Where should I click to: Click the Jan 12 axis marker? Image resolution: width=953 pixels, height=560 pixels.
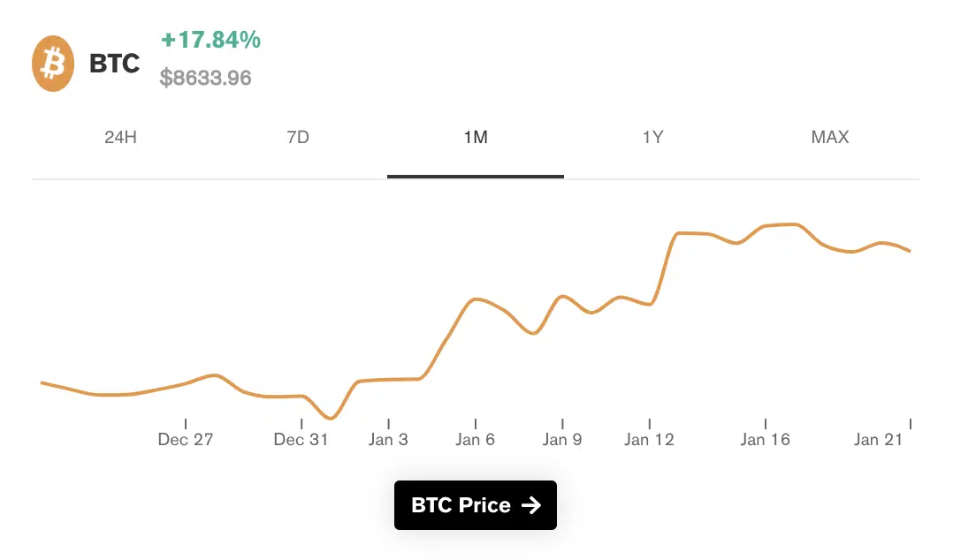tap(649, 439)
